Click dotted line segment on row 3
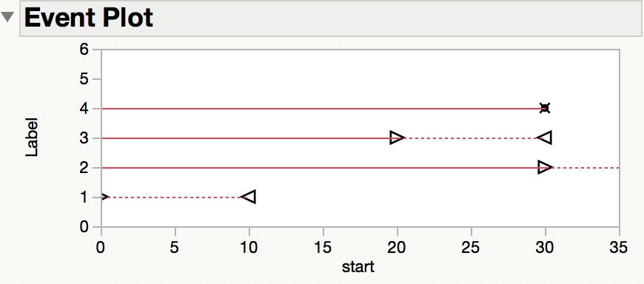This screenshot has width=644, height=284. (471, 138)
